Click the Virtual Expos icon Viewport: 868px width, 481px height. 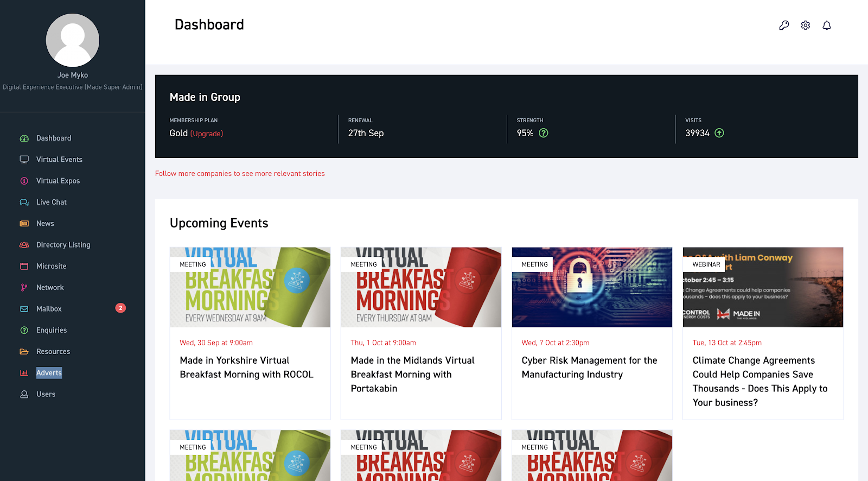tap(24, 181)
